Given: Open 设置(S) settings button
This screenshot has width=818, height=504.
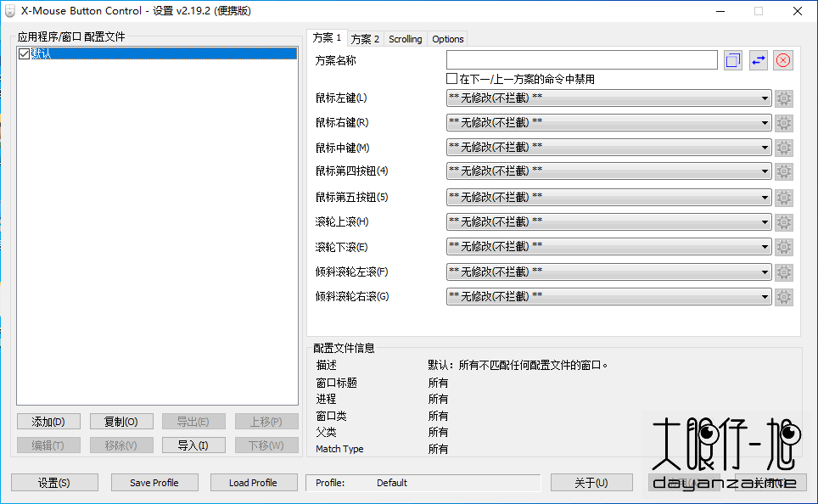Looking at the screenshot, I should tap(54, 483).
